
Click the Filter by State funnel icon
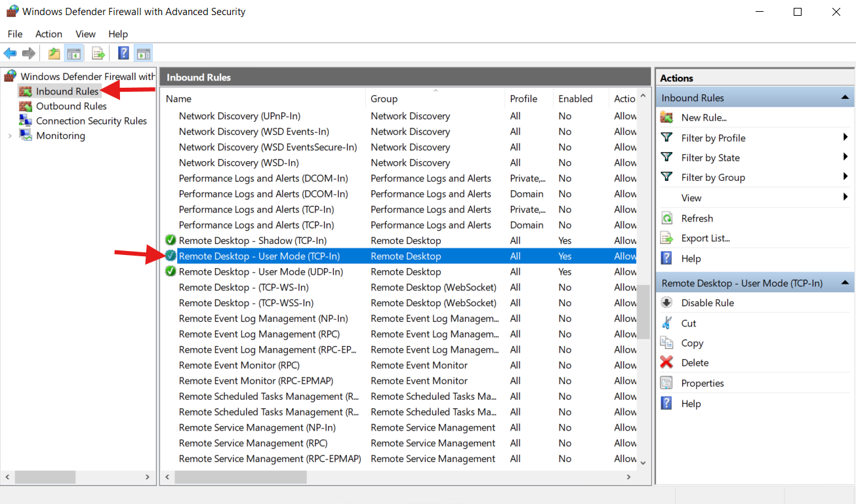[x=666, y=157]
